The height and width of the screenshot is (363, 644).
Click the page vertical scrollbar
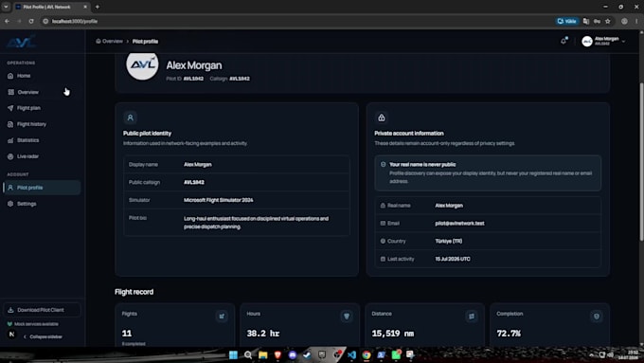pos(641,162)
